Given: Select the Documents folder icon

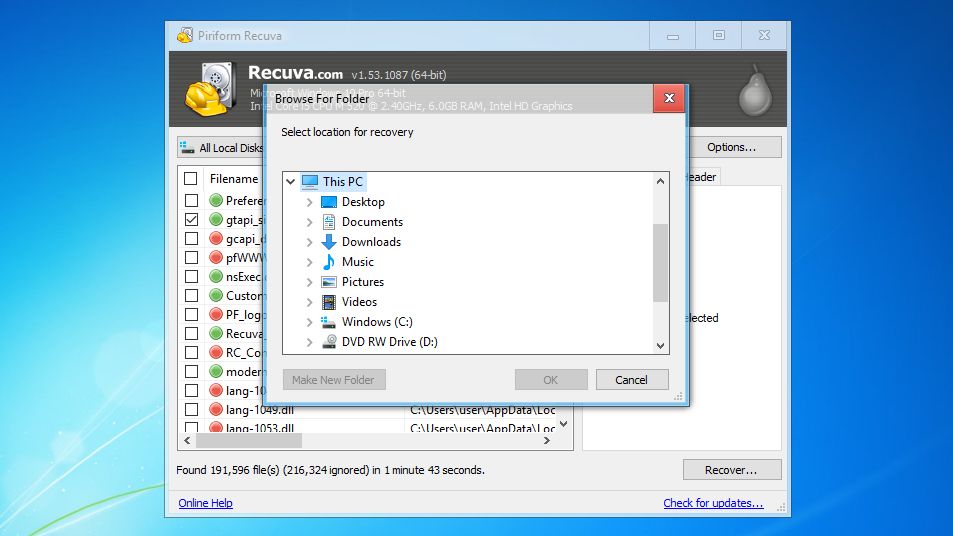Looking at the screenshot, I should coord(329,222).
